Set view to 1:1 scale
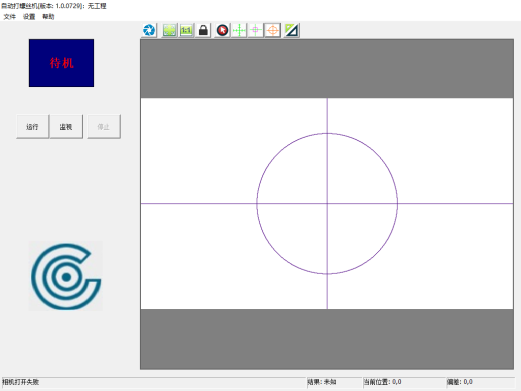 [x=186, y=30]
